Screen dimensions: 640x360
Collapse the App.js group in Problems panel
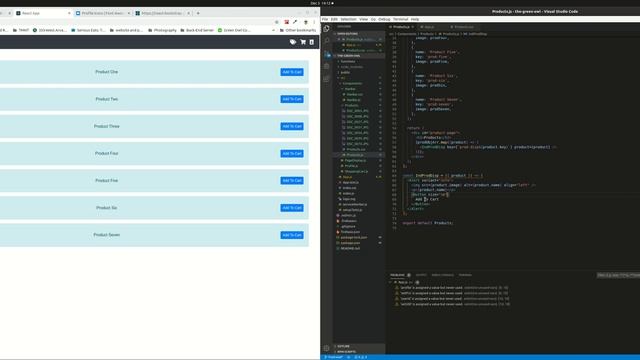[391, 282]
